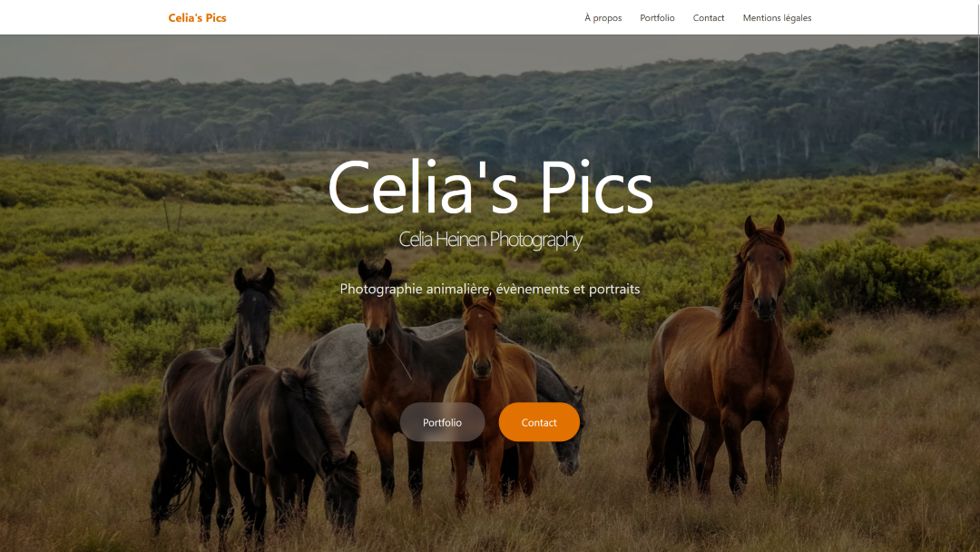Open the À propos navigation link
Viewport: 980px width, 552px height.
click(603, 17)
